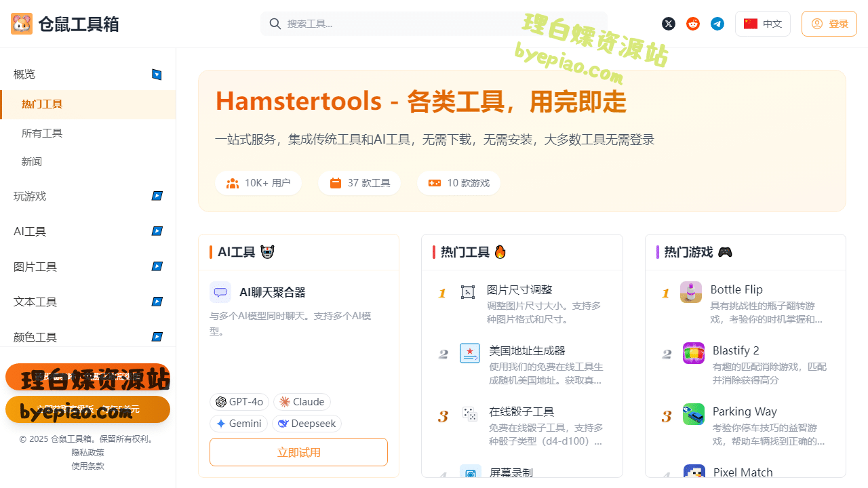Click the 屏幕录制 tool icon
Viewport: 868px width, 488px height.
[470, 472]
